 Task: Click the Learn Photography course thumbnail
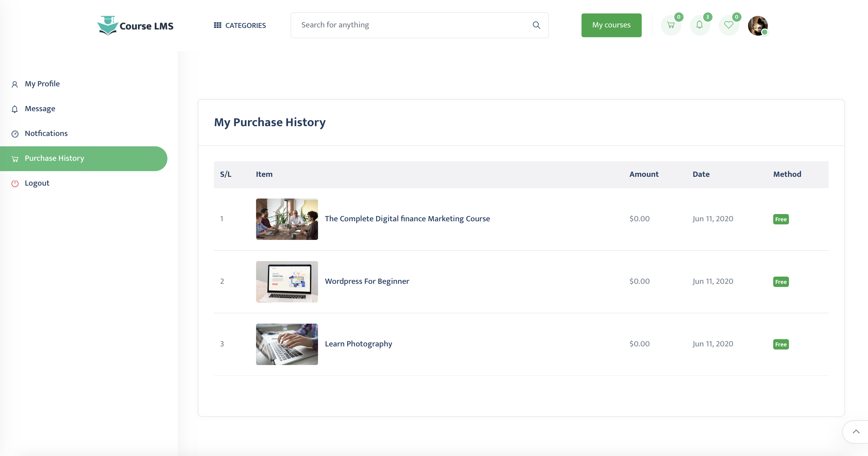[286, 344]
